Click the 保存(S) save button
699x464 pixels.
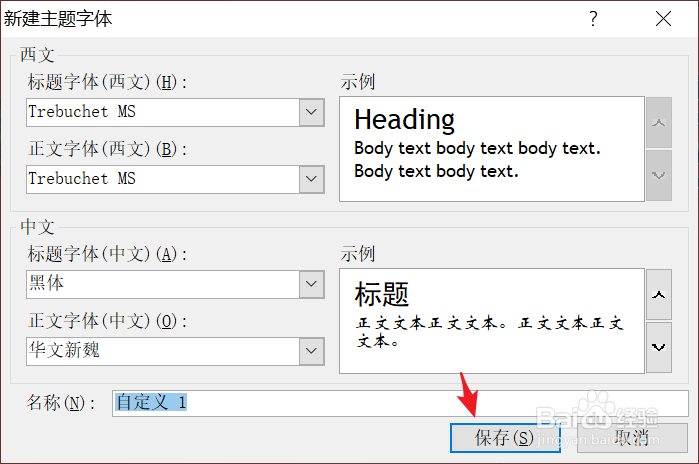click(x=505, y=438)
